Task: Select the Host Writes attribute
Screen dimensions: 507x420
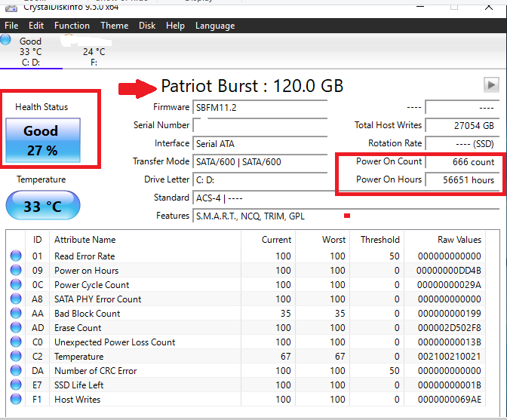Action: click(x=78, y=400)
